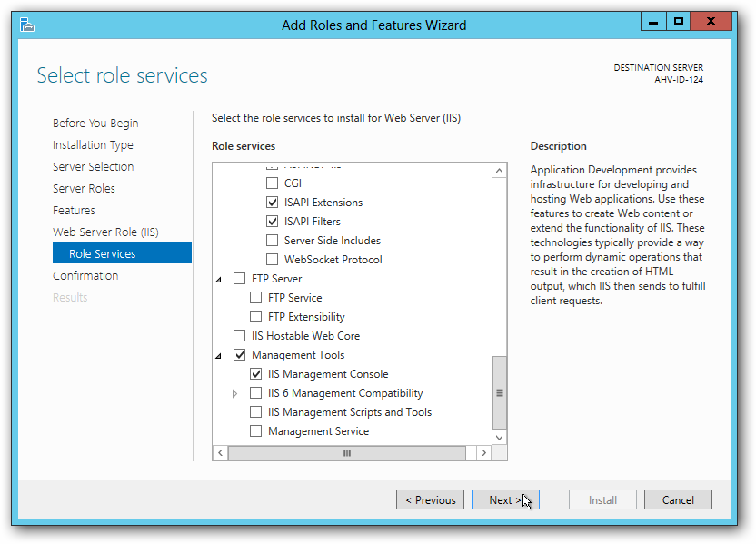The width and height of the screenshot is (756, 544).
Task: Click the Select role services page title
Action: pyautogui.click(x=122, y=75)
